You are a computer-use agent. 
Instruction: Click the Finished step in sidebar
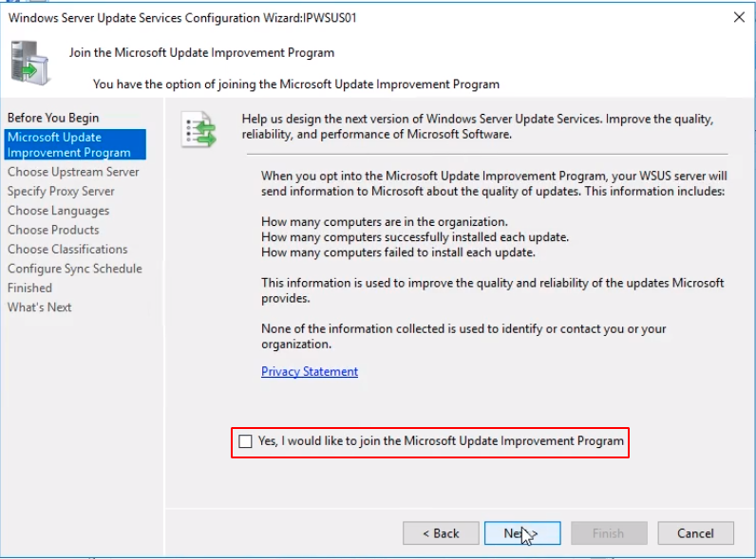tap(29, 288)
